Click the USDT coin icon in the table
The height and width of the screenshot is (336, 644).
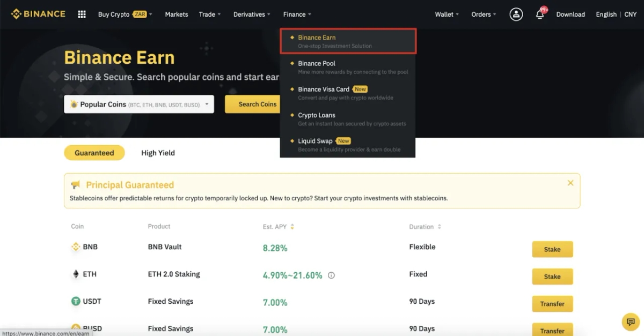pos(75,302)
